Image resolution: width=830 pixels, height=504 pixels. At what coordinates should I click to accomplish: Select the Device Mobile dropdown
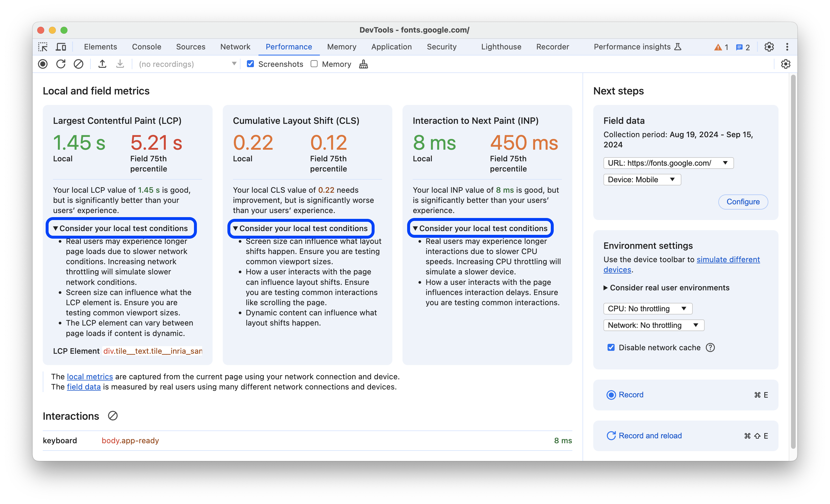(642, 179)
